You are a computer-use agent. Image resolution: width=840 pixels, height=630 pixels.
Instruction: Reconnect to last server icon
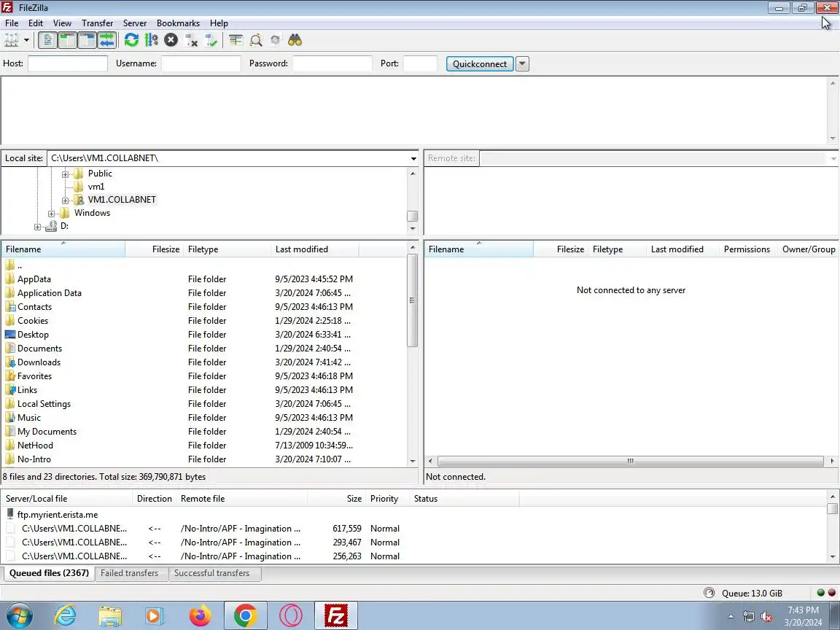tap(211, 40)
